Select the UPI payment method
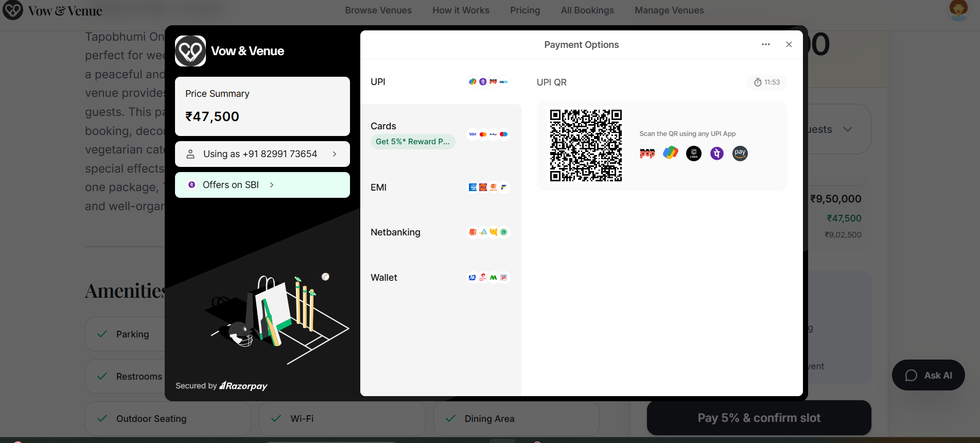980x443 pixels. point(441,82)
